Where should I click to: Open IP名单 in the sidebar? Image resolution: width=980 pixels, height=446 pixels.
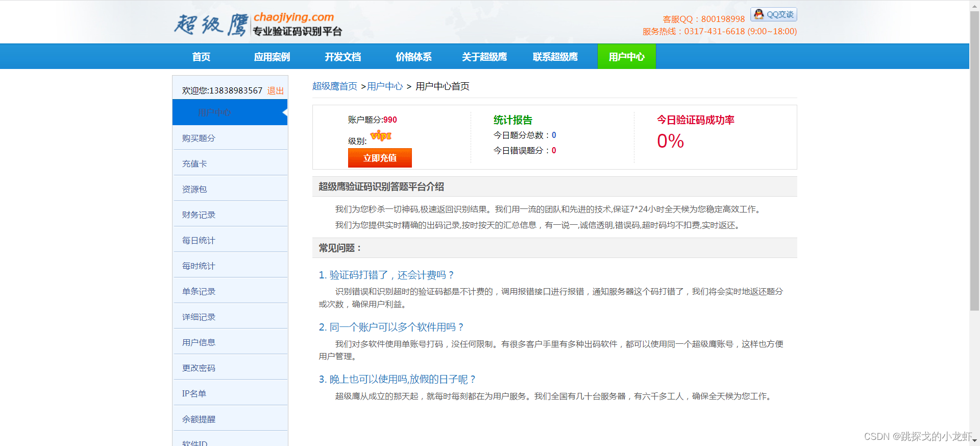[230, 393]
